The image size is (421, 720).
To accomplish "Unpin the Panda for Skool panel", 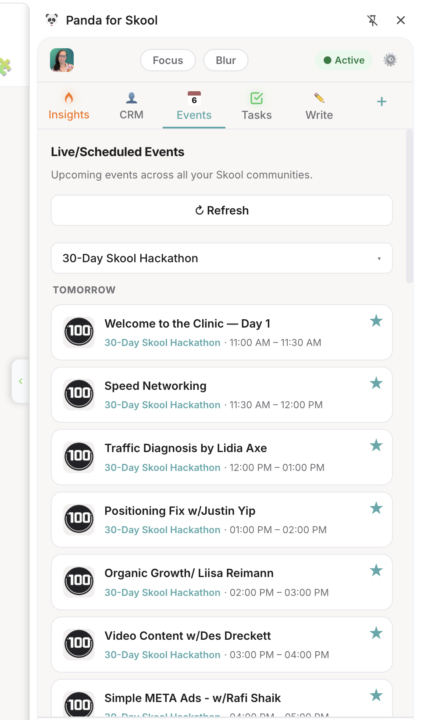I will tap(372, 20).
